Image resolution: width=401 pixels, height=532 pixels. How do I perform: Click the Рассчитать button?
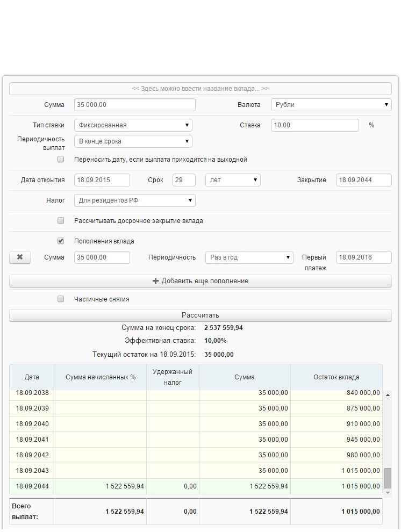(200, 315)
